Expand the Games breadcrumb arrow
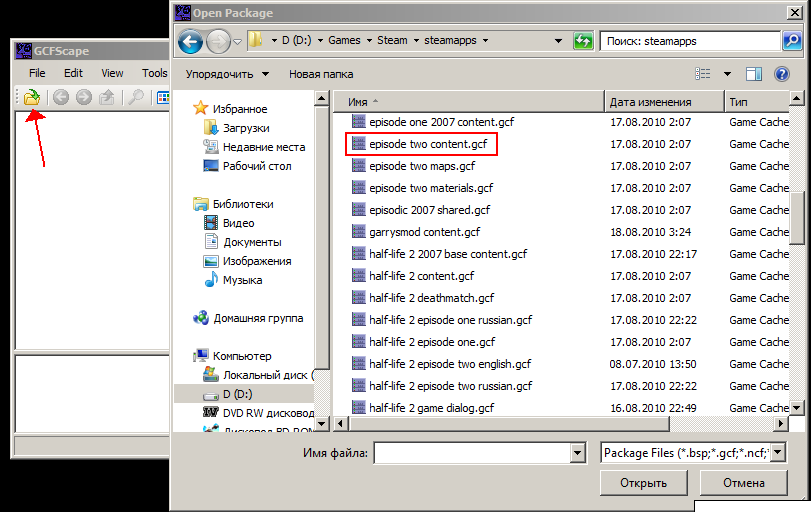811x512 pixels. point(369,40)
